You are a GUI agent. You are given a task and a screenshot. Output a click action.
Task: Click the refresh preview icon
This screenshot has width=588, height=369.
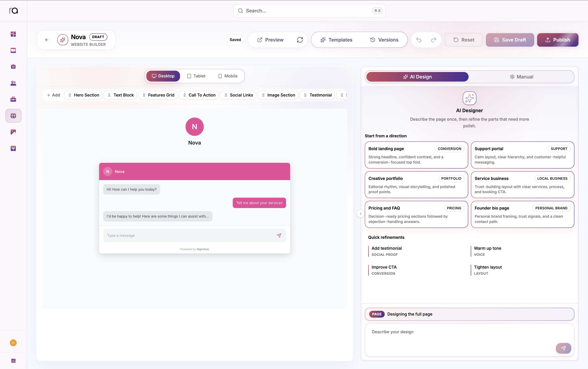point(300,40)
